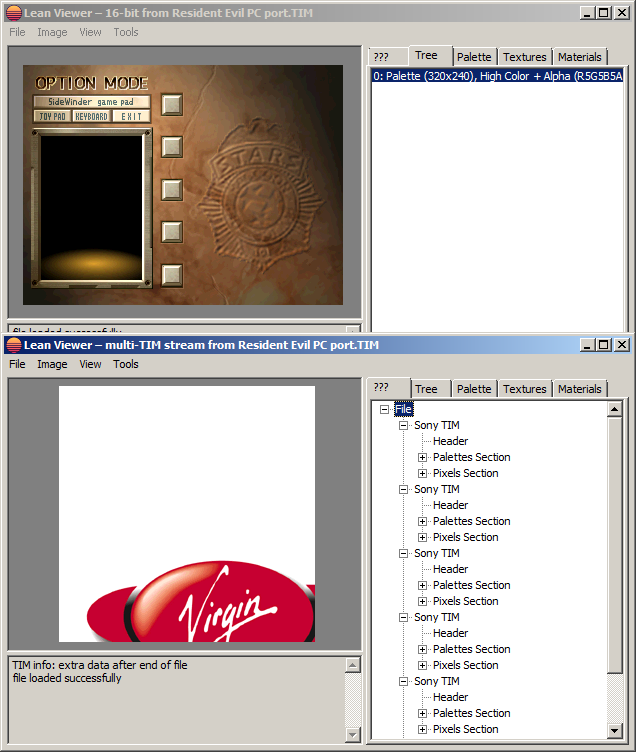
Task: Click the app icon in the multi-TIM window title bar
Action: (13, 345)
